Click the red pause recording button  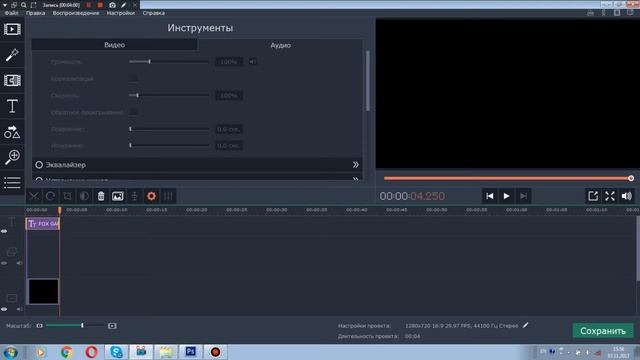click(89, 5)
